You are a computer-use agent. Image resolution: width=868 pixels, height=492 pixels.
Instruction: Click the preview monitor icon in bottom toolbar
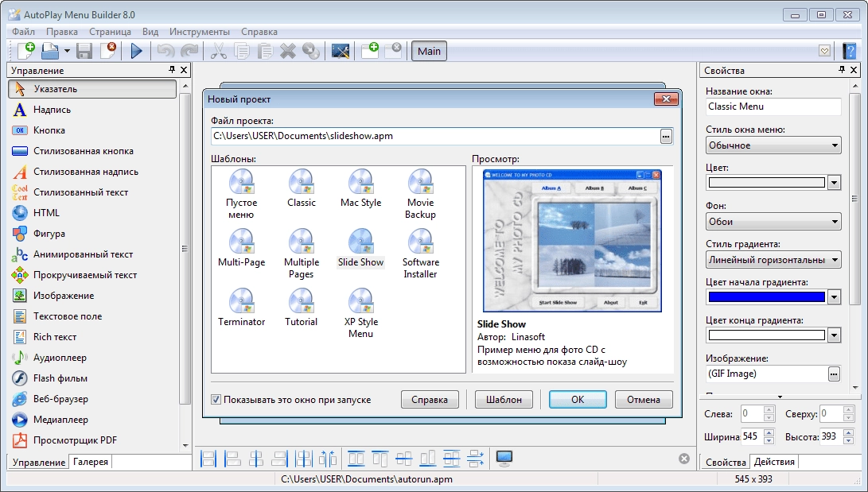(504, 459)
